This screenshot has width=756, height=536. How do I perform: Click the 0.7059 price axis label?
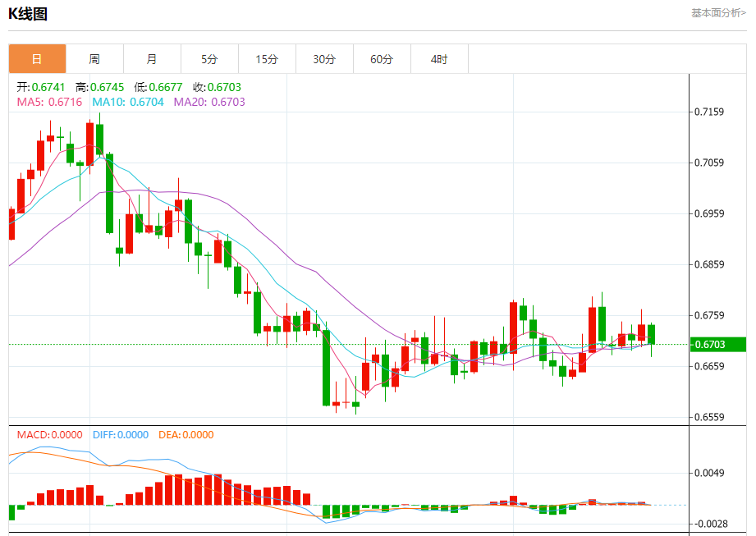click(x=708, y=163)
